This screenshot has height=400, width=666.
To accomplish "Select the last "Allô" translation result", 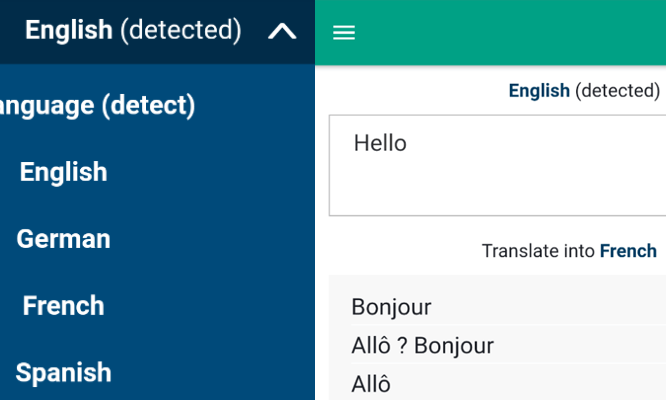I will (371, 384).
